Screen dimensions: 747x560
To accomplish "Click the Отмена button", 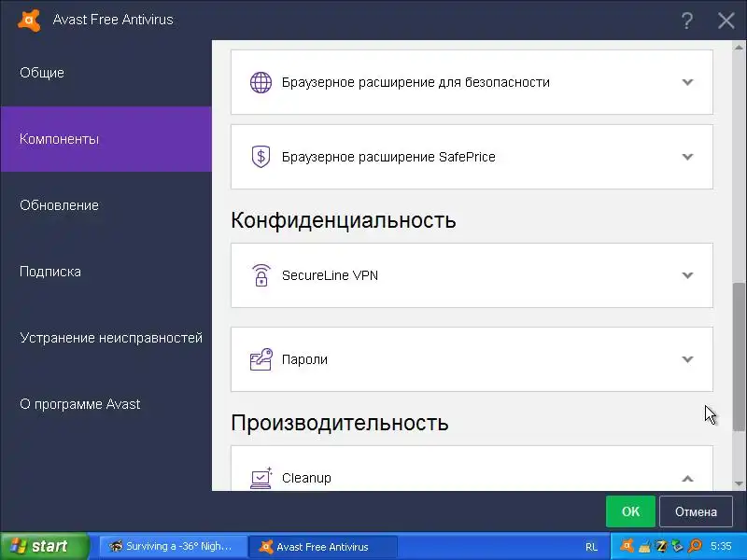I will [x=696, y=511].
